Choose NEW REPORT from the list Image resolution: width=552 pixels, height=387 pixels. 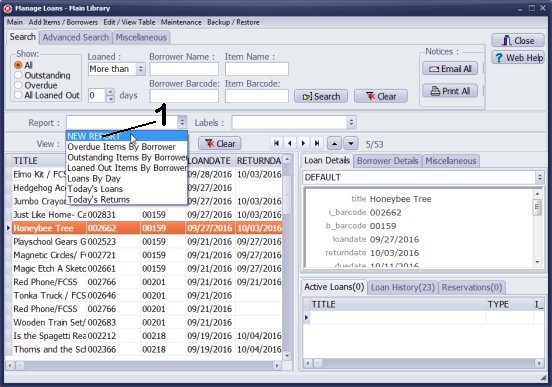[x=127, y=136]
